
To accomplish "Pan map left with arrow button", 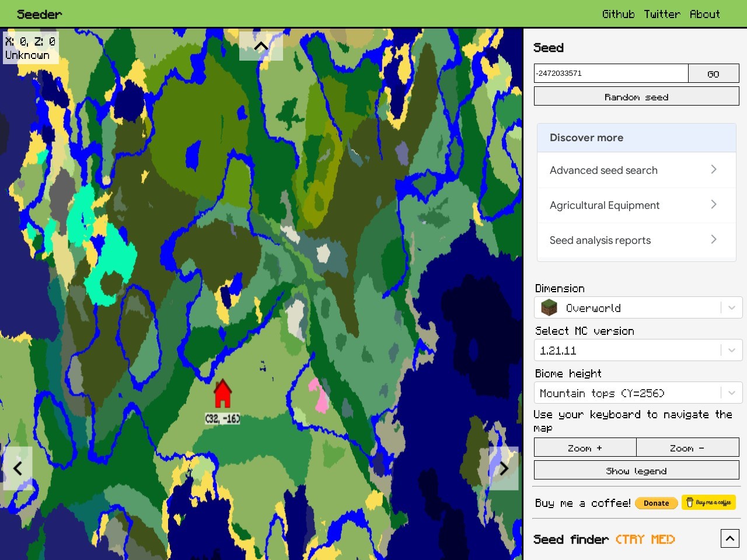I will coord(18,468).
